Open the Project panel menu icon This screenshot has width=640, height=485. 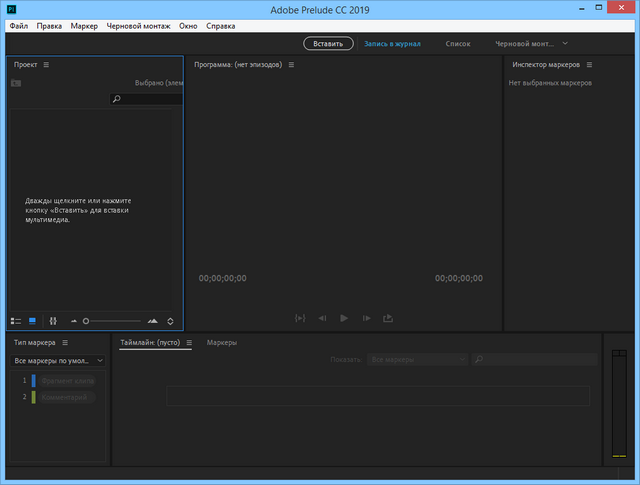(x=46, y=65)
